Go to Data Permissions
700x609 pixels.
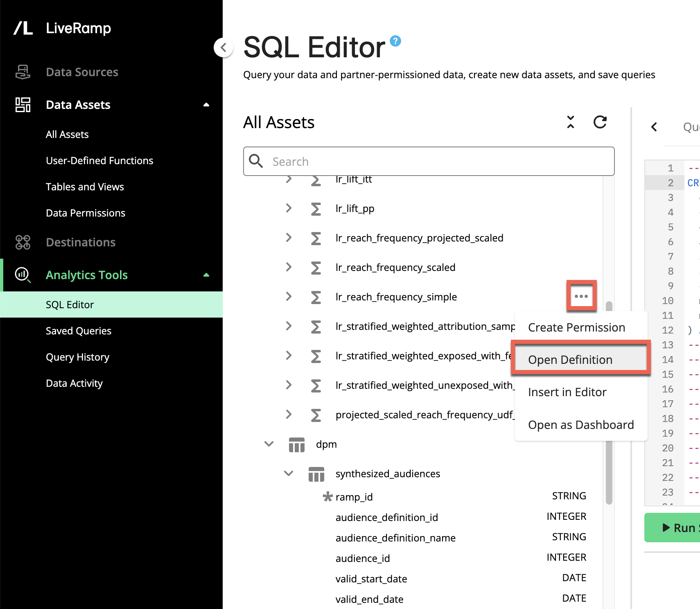coord(86,213)
